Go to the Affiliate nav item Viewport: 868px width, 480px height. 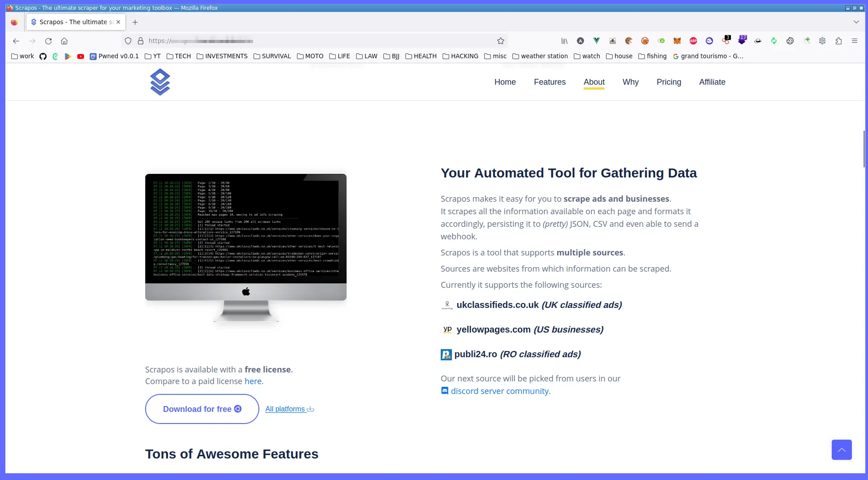712,82
